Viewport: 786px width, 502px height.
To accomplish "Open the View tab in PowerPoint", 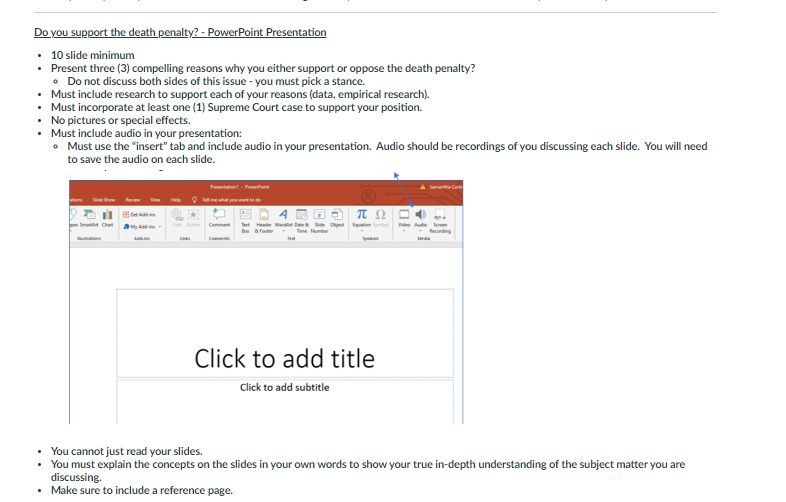I will click(x=155, y=200).
